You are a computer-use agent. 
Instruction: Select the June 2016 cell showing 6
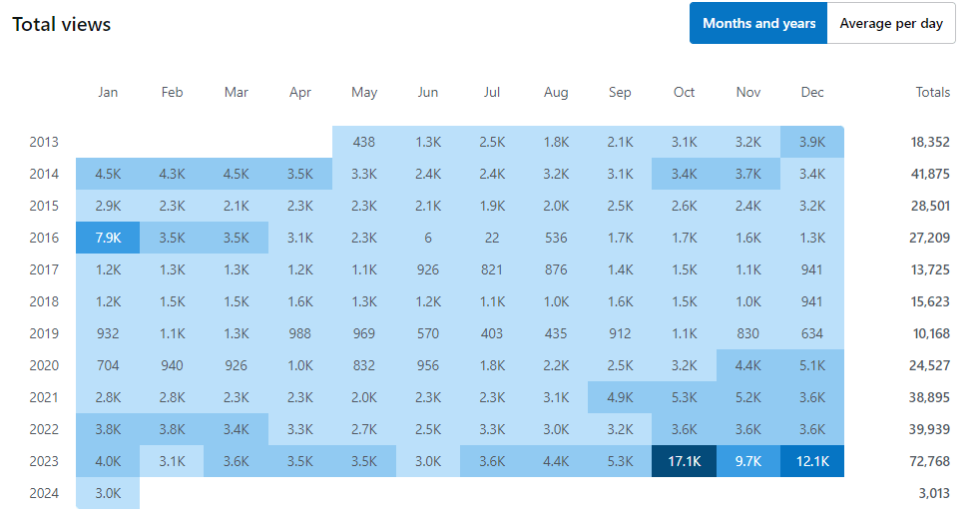click(428, 238)
